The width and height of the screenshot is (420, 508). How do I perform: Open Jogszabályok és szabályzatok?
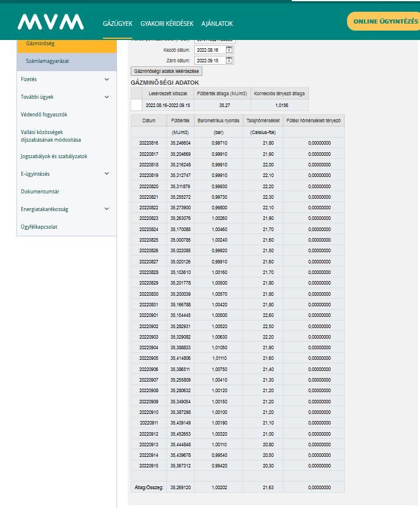(x=54, y=156)
